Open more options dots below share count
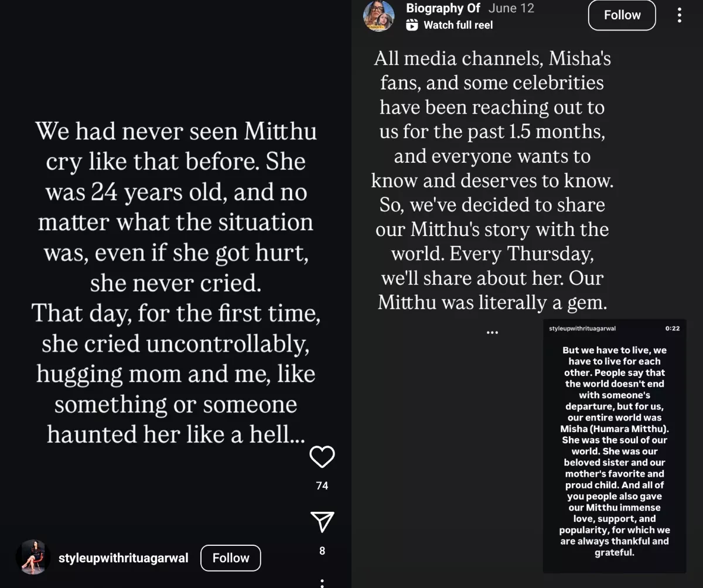This screenshot has height=588, width=703. tap(322, 583)
